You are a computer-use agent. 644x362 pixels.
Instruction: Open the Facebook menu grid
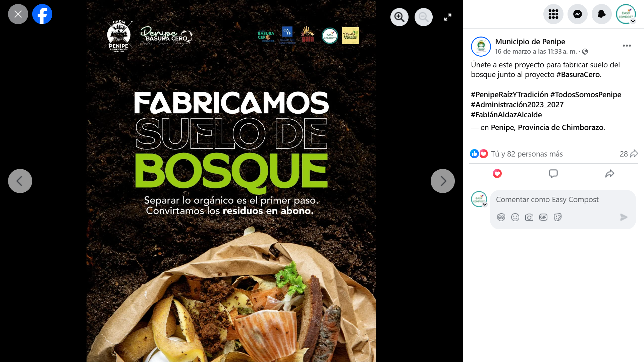point(553,14)
